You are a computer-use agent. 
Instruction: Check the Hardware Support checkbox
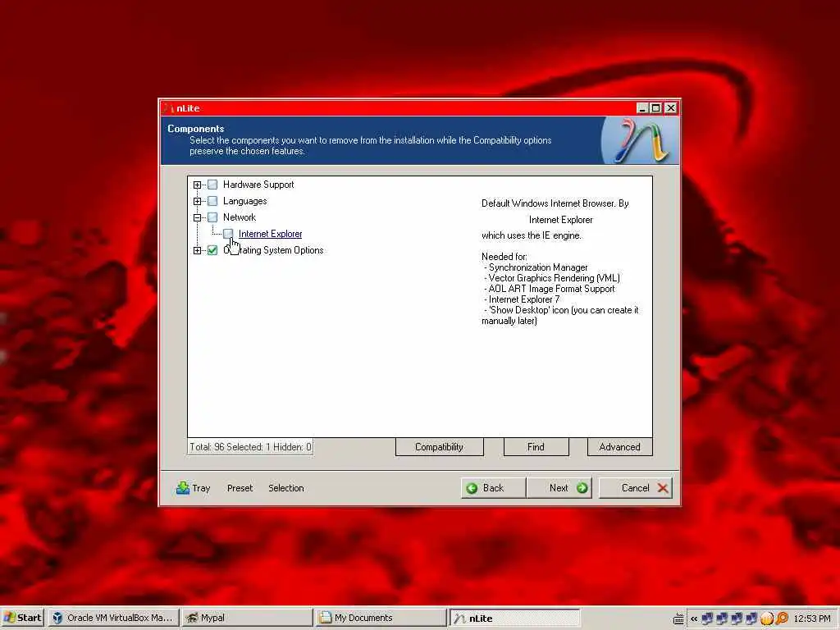click(x=212, y=185)
